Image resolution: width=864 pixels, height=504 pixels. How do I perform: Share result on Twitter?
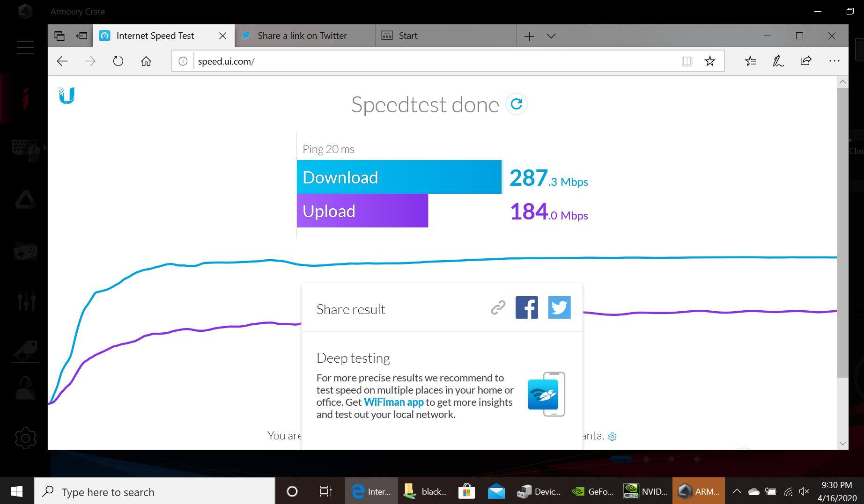559,307
